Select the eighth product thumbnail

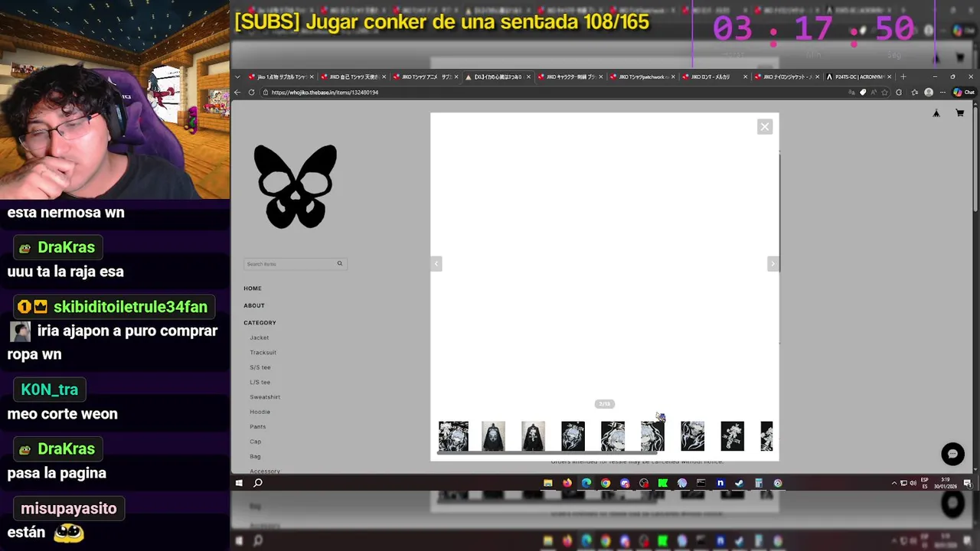[732, 436]
